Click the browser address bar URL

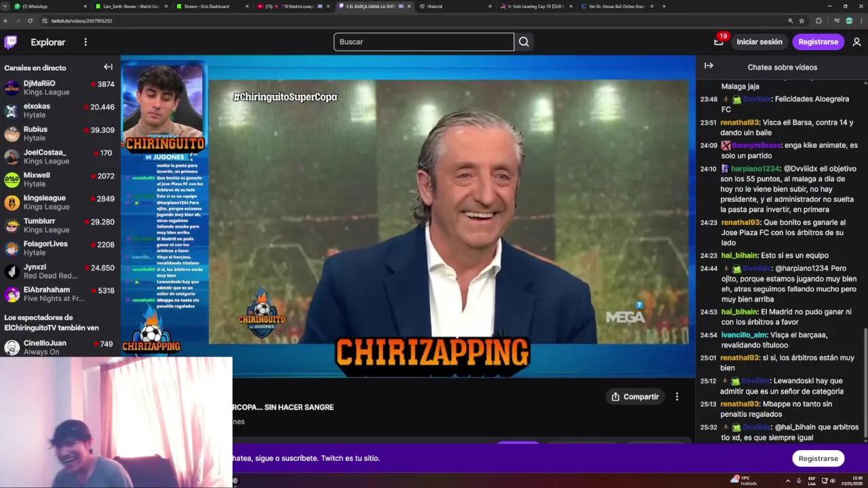point(81,21)
